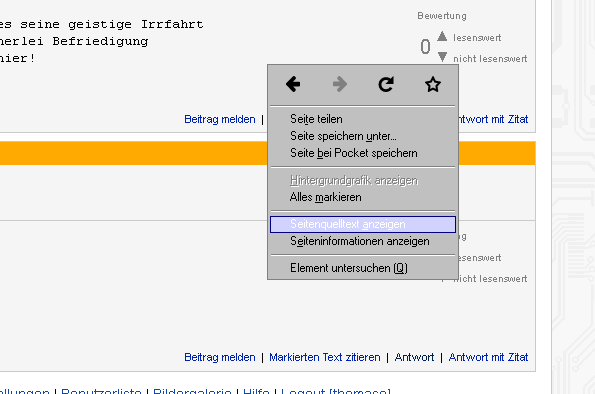Click the greyed-out Forward arrow in context menu
Viewport: 595px width, 394px height.
[340, 84]
